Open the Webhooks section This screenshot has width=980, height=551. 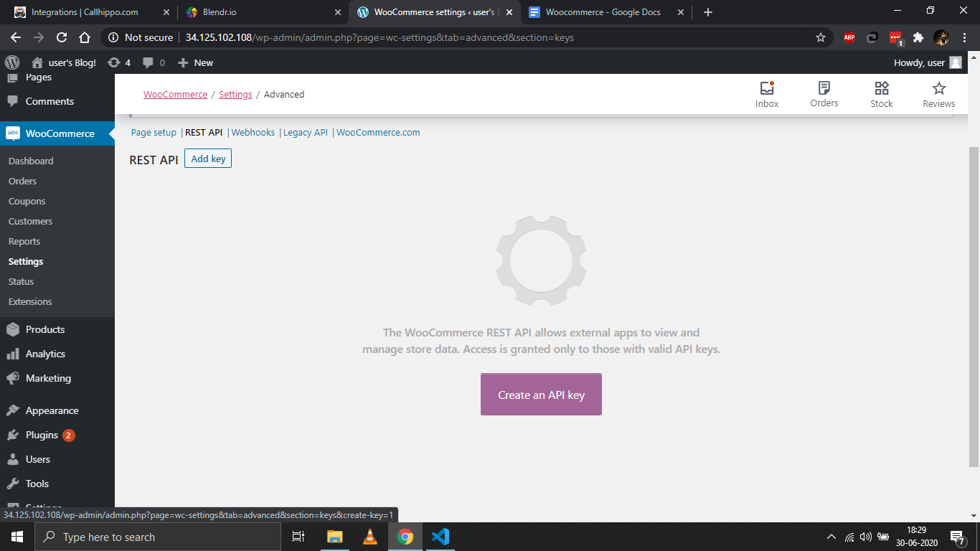253,132
